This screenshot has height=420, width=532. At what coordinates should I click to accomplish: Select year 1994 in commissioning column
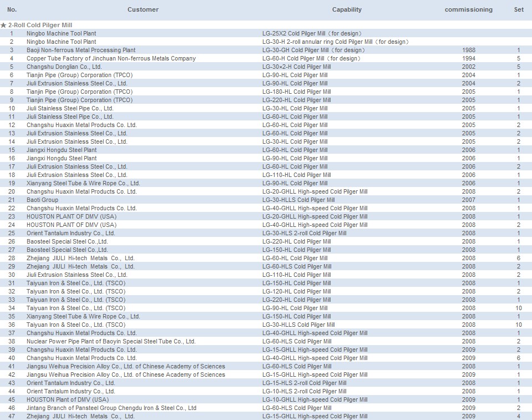pos(469,58)
